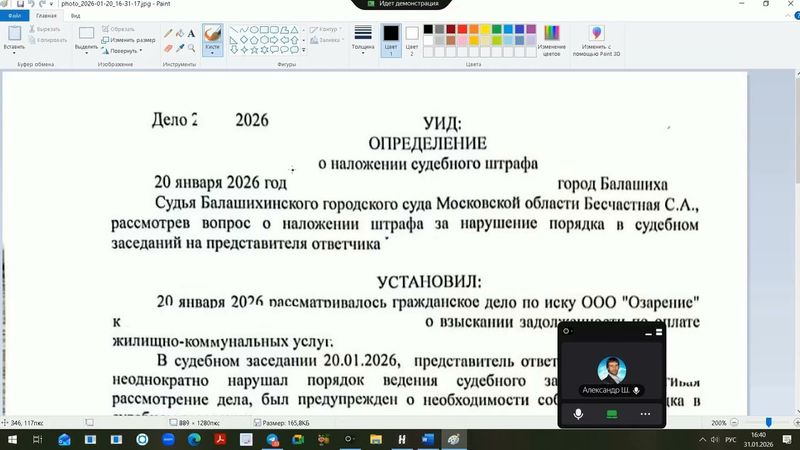Click the Выделить selection rectangle icon
This screenshot has height=450, width=800.
(x=86, y=33)
